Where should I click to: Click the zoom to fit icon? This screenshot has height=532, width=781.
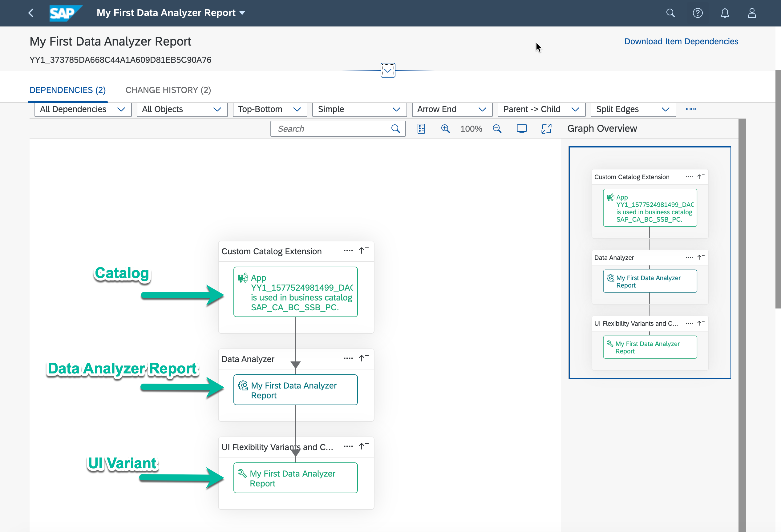click(x=522, y=129)
